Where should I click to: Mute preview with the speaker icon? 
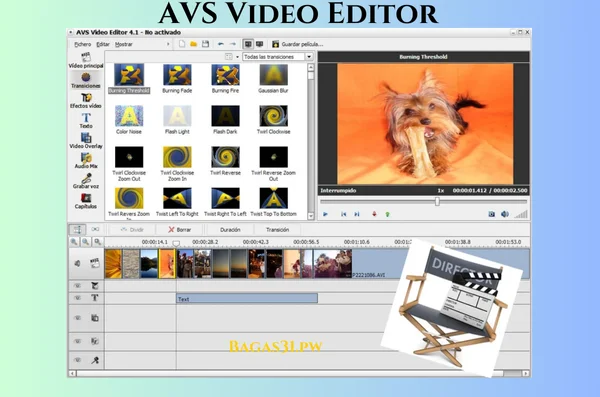click(x=505, y=214)
